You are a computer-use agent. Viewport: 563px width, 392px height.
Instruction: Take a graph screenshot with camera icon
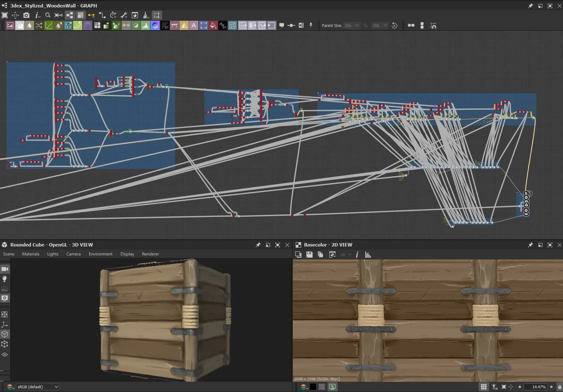click(x=26, y=15)
